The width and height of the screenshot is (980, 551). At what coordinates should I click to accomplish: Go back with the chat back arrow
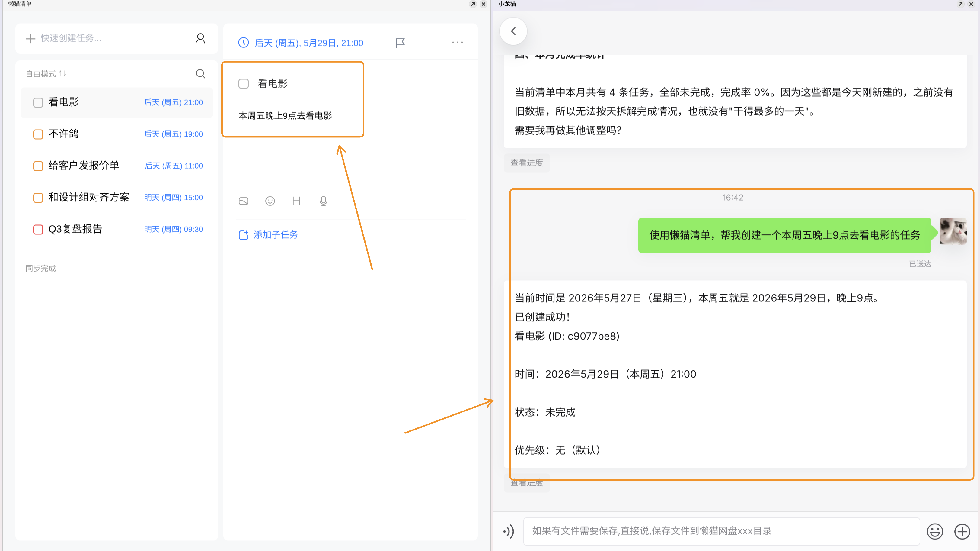(x=513, y=31)
